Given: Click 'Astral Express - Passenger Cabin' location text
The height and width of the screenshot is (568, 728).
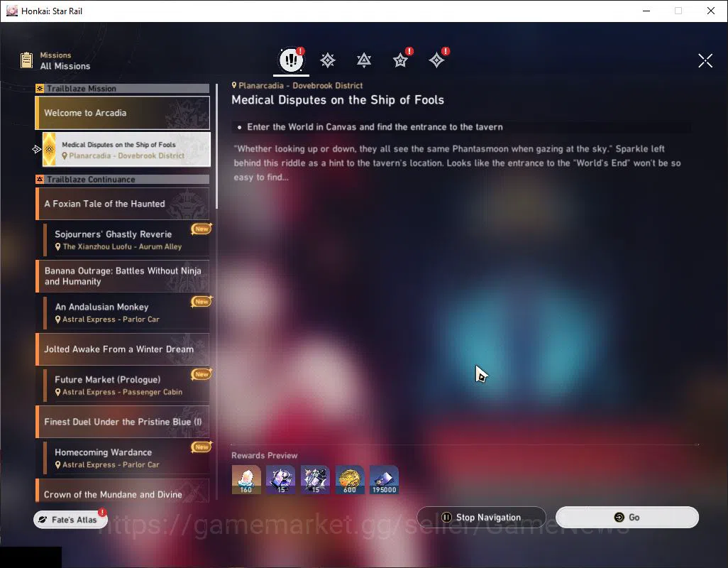Looking at the screenshot, I should pyautogui.click(x=123, y=392).
